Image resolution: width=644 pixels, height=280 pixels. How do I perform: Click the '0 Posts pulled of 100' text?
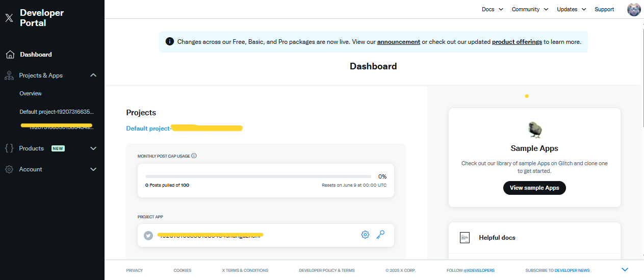(167, 185)
